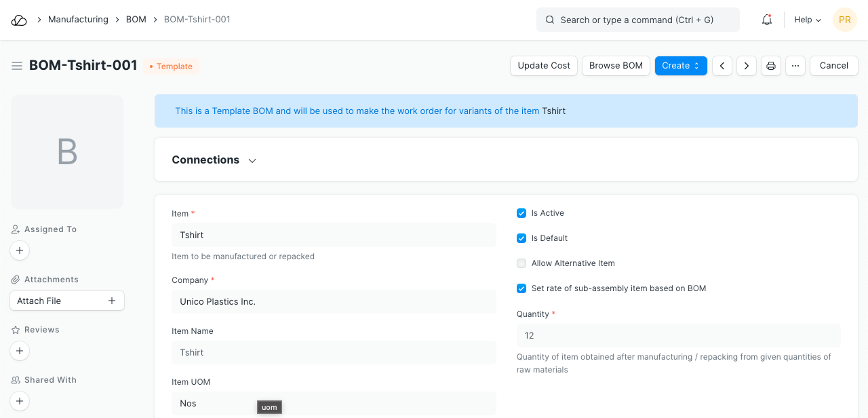The width and height of the screenshot is (868, 418).
Task: Go to BOM breadcrumb link
Action: (x=136, y=20)
